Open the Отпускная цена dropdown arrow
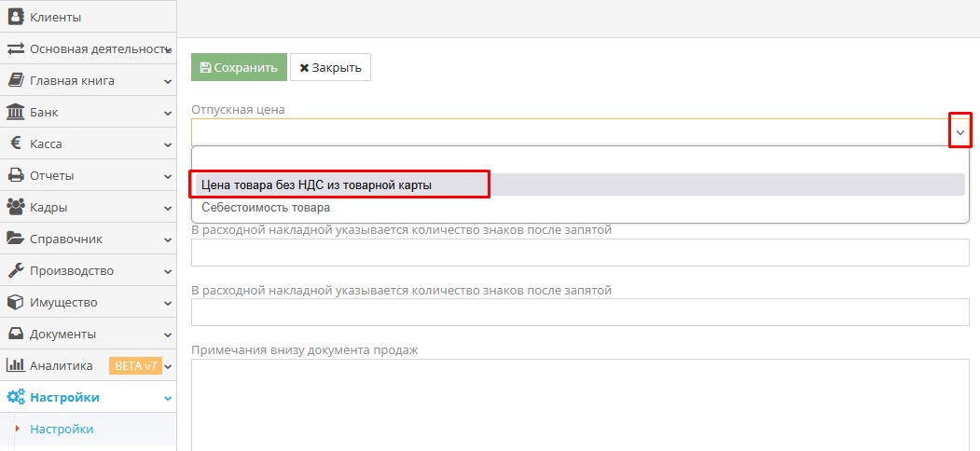980x451 pixels. coord(959,133)
